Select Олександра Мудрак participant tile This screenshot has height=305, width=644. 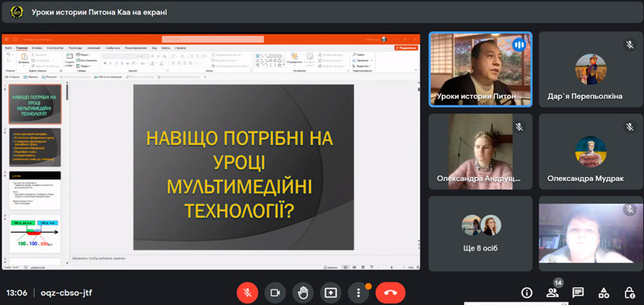[591, 151]
